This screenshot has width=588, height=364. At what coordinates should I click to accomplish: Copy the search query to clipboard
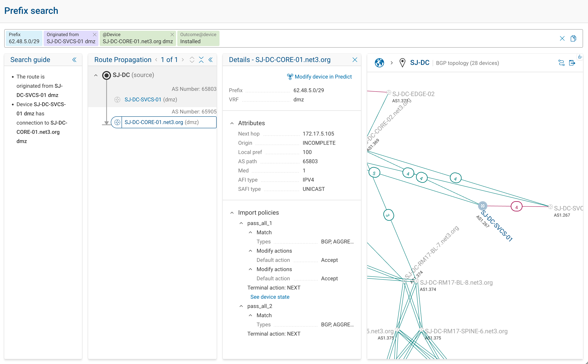click(573, 39)
